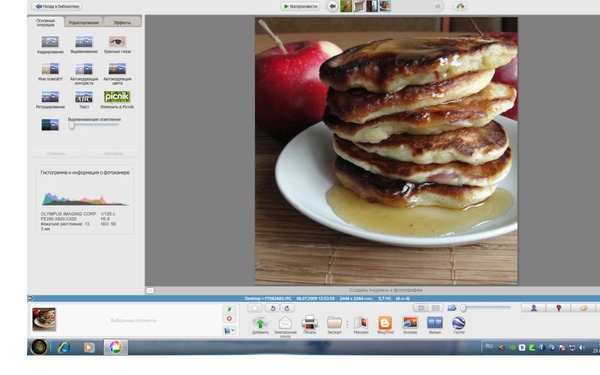Switch to the Эффекты tab

pyautogui.click(x=122, y=22)
